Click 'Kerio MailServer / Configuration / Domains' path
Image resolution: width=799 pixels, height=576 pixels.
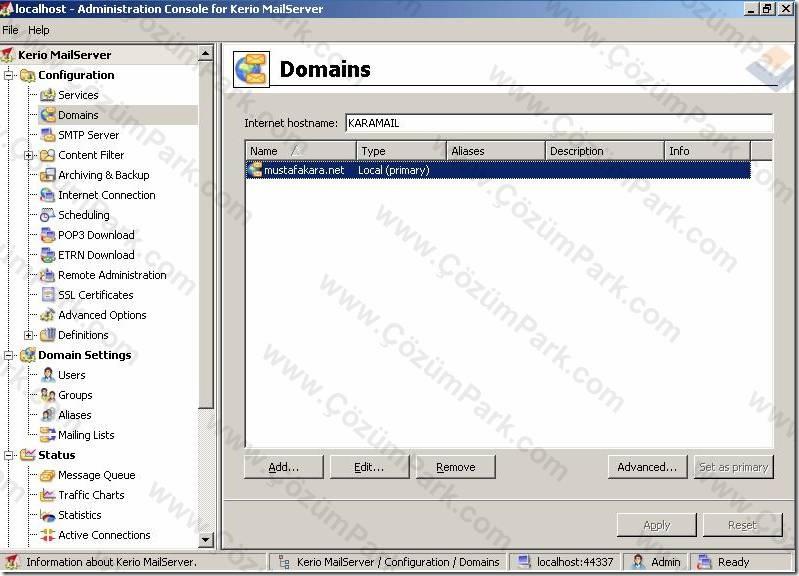click(x=398, y=562)
